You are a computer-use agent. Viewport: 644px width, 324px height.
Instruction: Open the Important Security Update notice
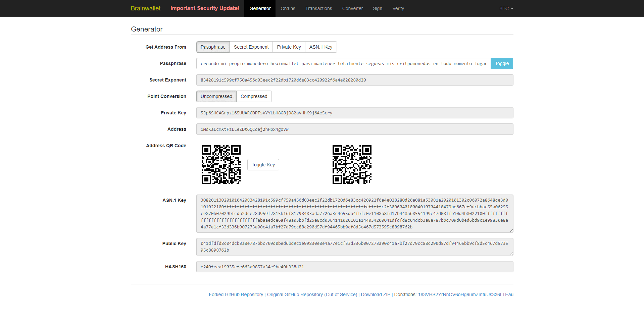tap(205, 8)
